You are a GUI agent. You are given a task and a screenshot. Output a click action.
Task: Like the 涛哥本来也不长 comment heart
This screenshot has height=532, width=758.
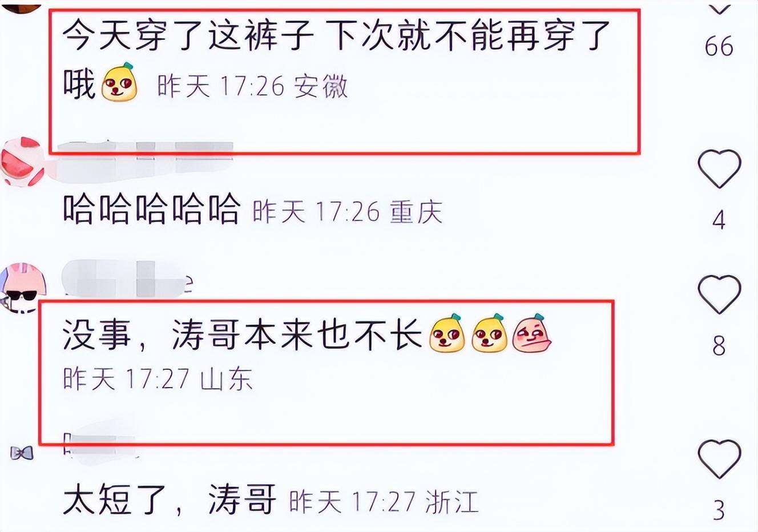click(719, 295)
